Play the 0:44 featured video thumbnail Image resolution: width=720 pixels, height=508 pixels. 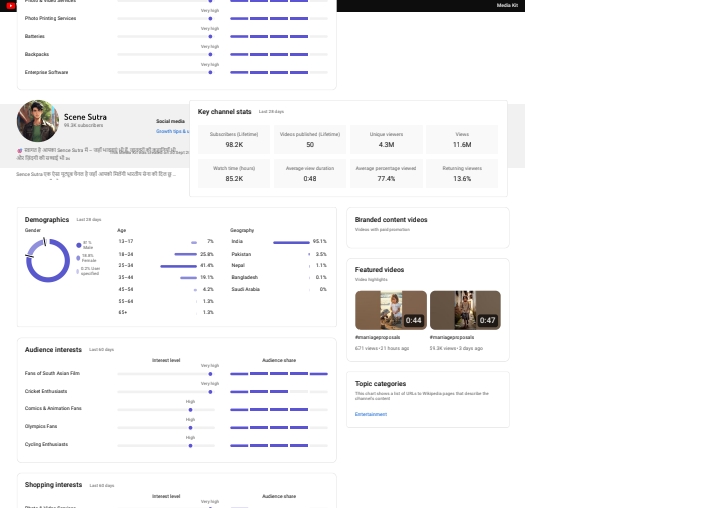click(390, 310)
